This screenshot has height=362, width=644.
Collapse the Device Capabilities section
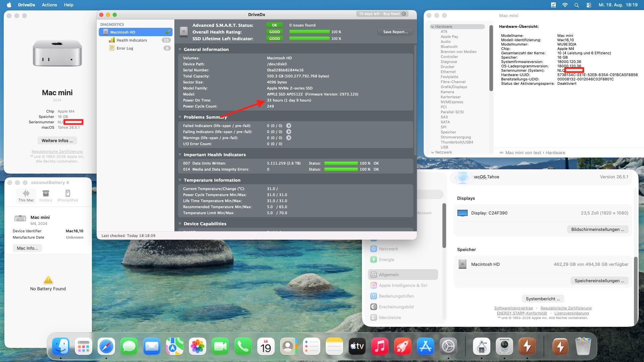[x=180, y=224]
